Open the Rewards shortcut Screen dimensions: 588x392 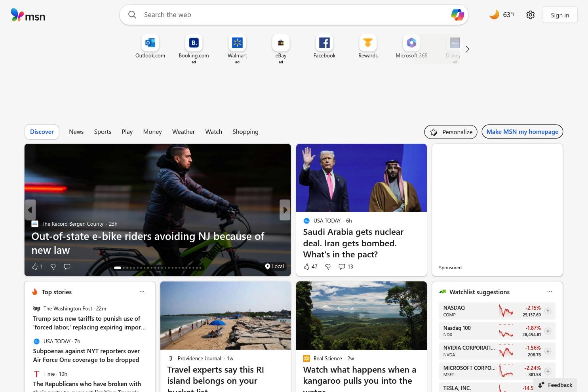tap(368, 47)
